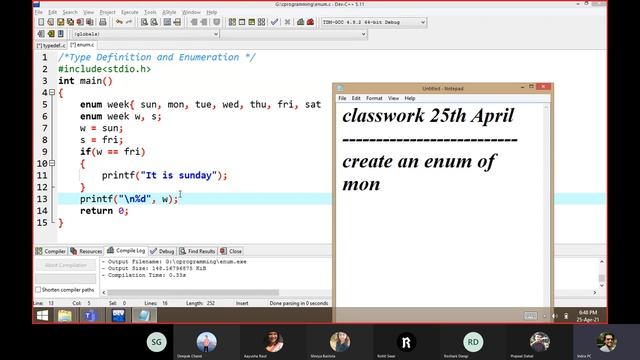Click the Close All toolbar icon
Viewport: 640px width, 360px height.
pos(90,22)
